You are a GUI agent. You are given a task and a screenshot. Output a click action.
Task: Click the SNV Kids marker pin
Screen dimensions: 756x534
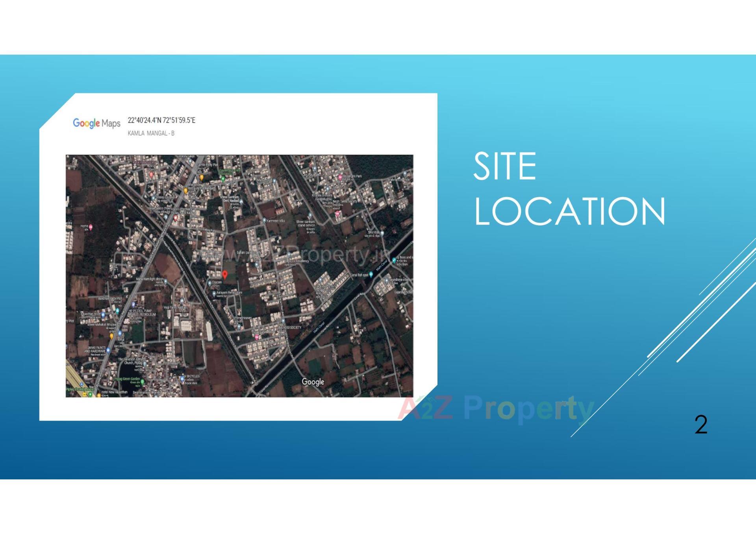coord(382,233)
